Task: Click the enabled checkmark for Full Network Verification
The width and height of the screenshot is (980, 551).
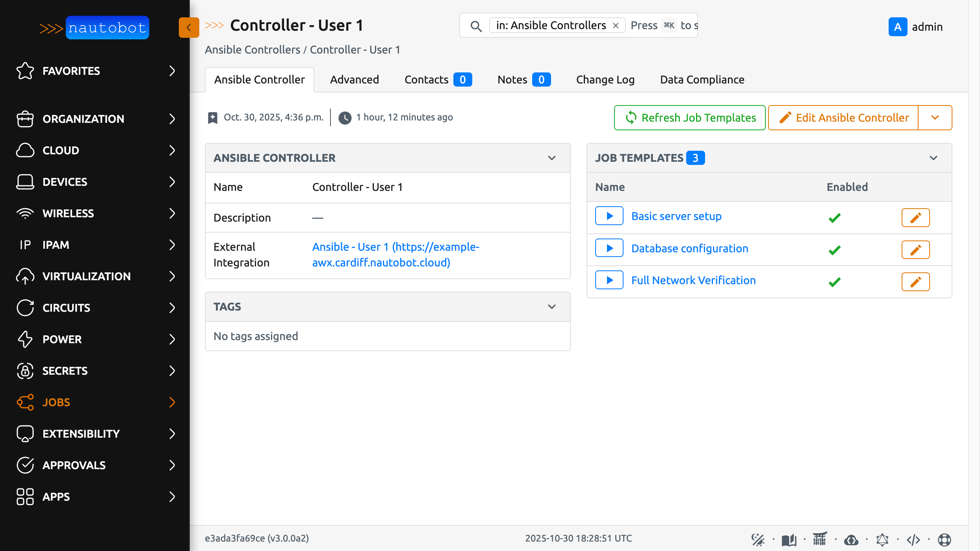Action: [x=834, y=281]
